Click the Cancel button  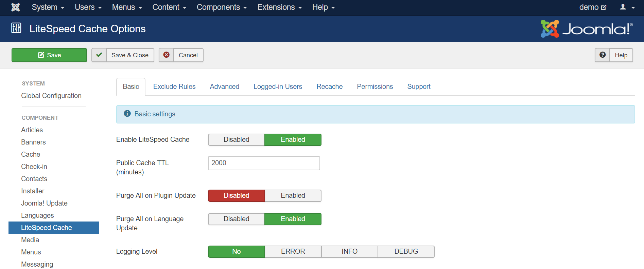point(181,55)
